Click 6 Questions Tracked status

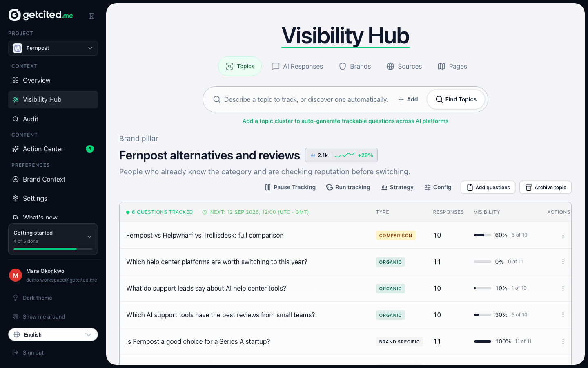tap(160, 212)
